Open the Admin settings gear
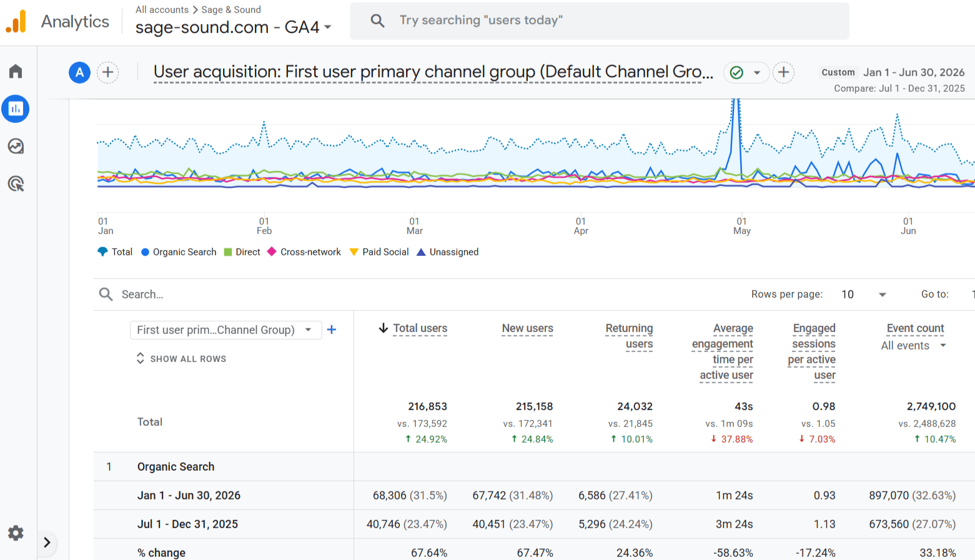 (x=16, y=533)
